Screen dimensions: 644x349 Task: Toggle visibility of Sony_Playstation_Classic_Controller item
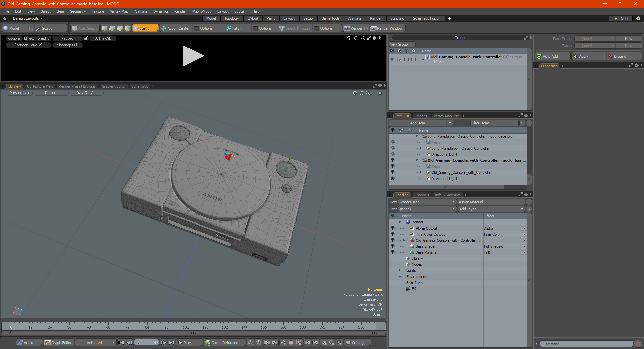pyautogui.click(x=392, y=148)
